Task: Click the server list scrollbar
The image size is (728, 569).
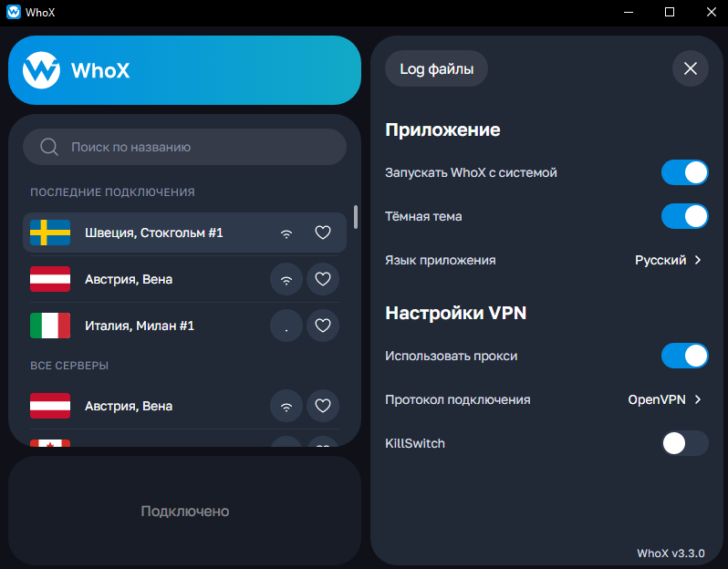Action: (356, 217)
